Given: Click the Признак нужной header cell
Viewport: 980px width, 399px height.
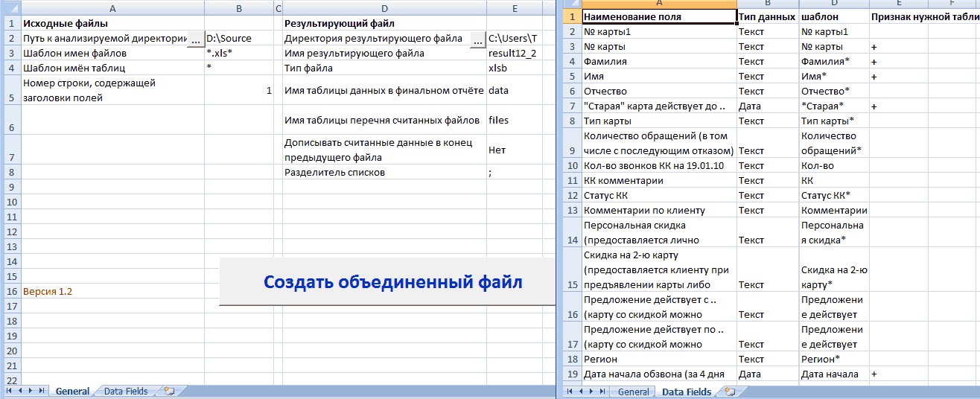Looking at the screenshot, I should 925,16.
